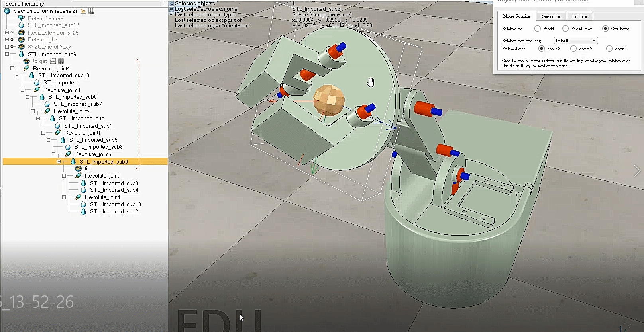644x332 pixels.
Task: Click the DefaultCamera camera icon
Action: click(x=22, y=18)
